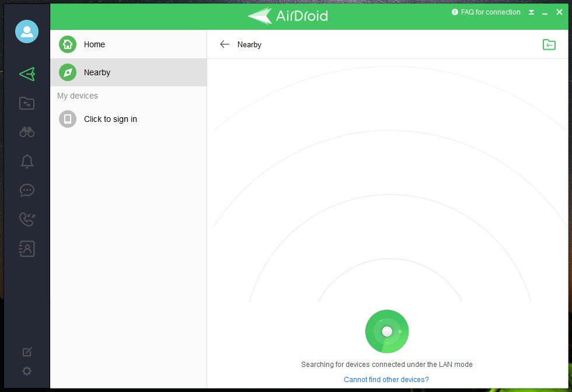Open Remote Control binoculars icon
The height and width of the screenshot is (392, 572).
(27, 132)
